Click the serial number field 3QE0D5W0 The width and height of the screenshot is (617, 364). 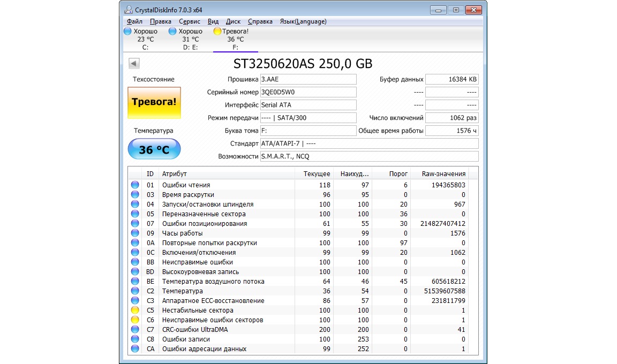click(308, 92)
